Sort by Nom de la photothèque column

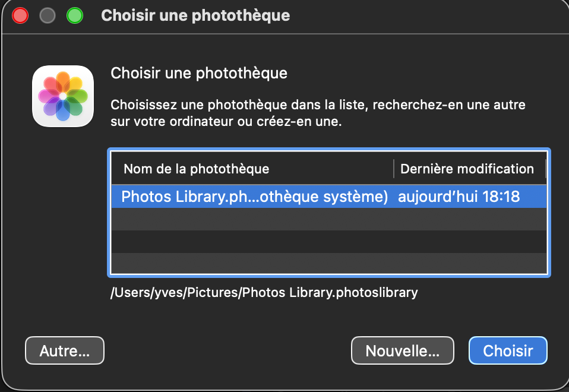[196, 169]
